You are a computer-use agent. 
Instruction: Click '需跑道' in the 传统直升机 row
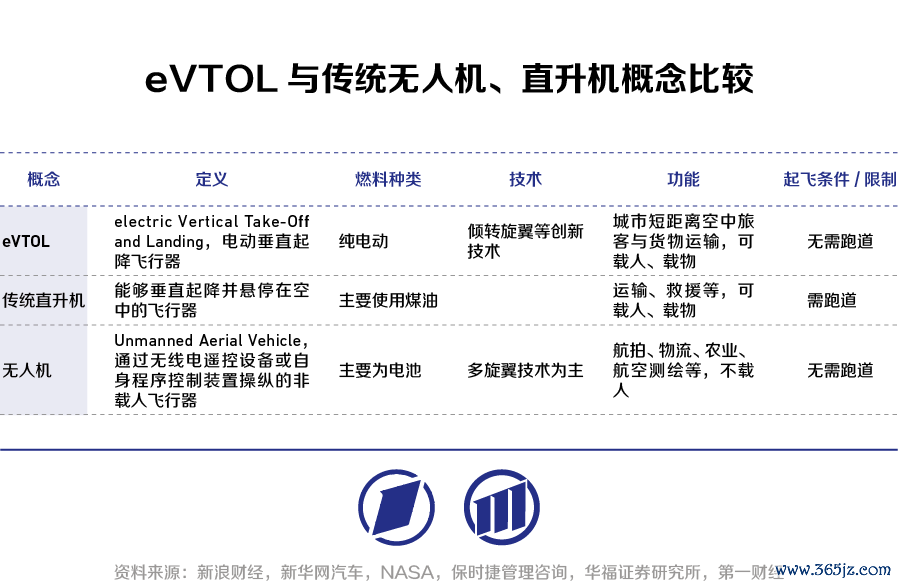(832, 300)
